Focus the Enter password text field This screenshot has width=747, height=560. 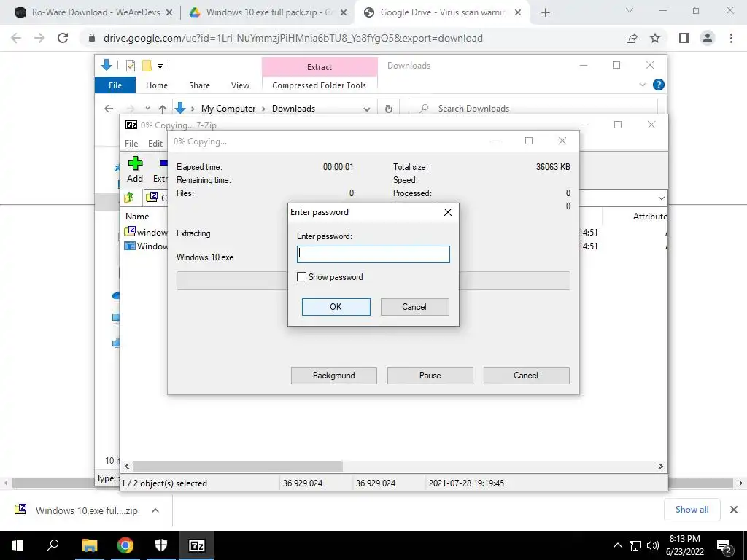coord(373,254)
